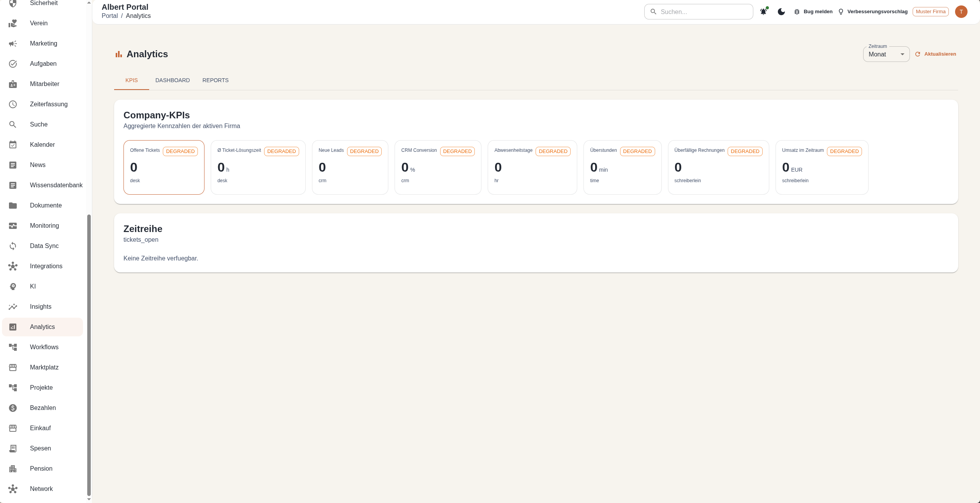Select the Insights sidebar entry
The height and width of the screenshot is (503, 980).
(42, 307)
